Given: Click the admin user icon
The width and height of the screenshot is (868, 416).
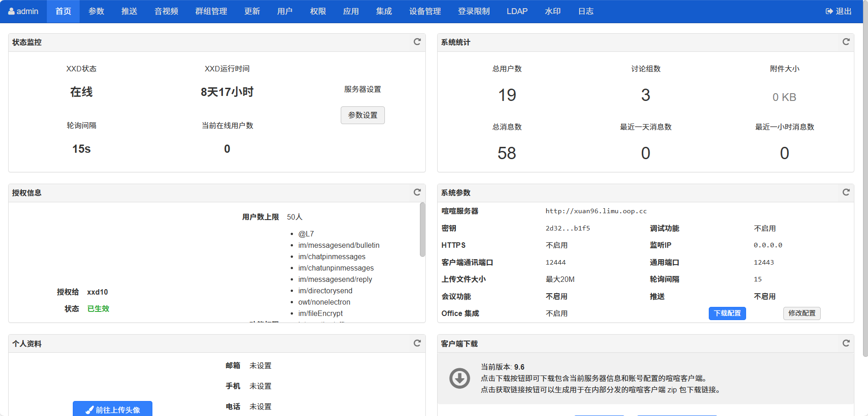Looking at the screenshot, I should tap(11, 11).
